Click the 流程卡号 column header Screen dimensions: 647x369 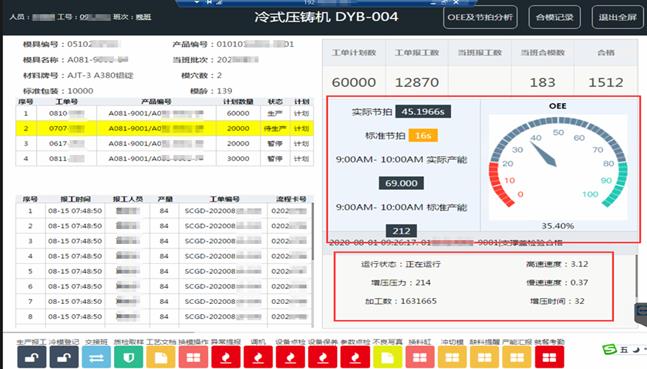[x=291, y=199]
